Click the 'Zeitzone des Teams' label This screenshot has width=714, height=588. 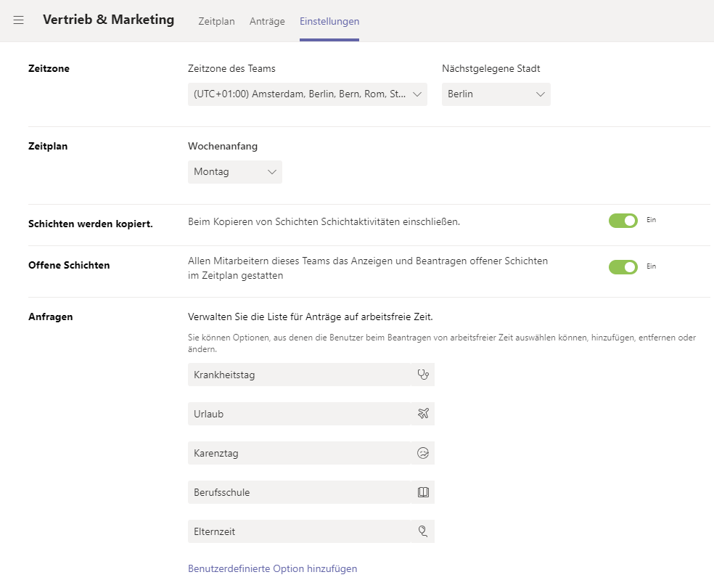point(231,68)
